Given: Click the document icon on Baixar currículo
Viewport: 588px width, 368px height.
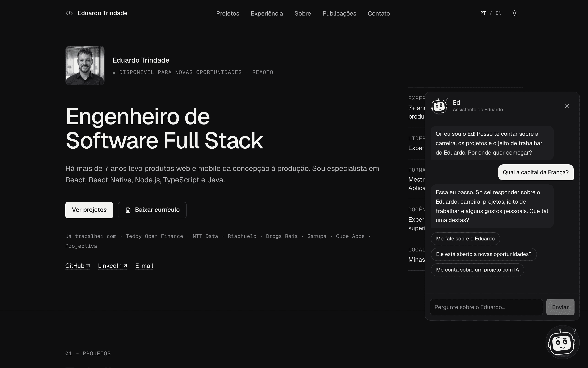Looking at the screenshot, I should click(128, 210).
